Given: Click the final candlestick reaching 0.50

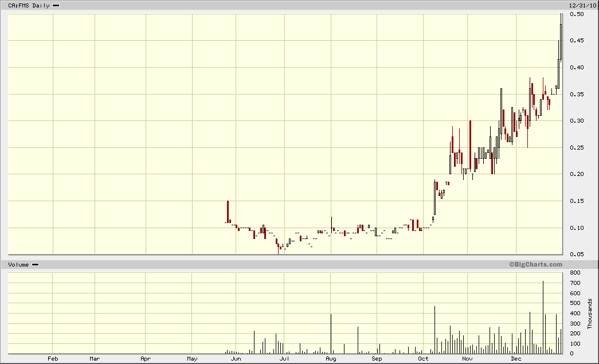Looking at the screenshot, I should (561, 37).
